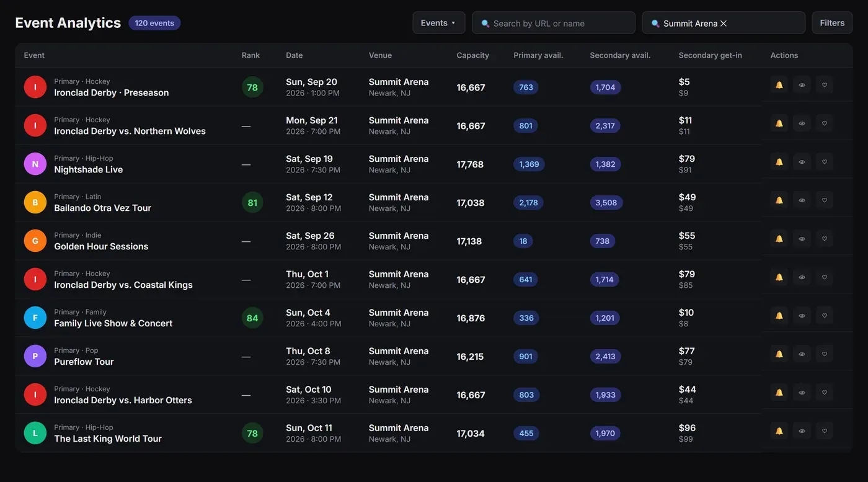Favorite the Family Live Show & Concert event
Viewport: 868px width, 482px height.
[825, 316]
